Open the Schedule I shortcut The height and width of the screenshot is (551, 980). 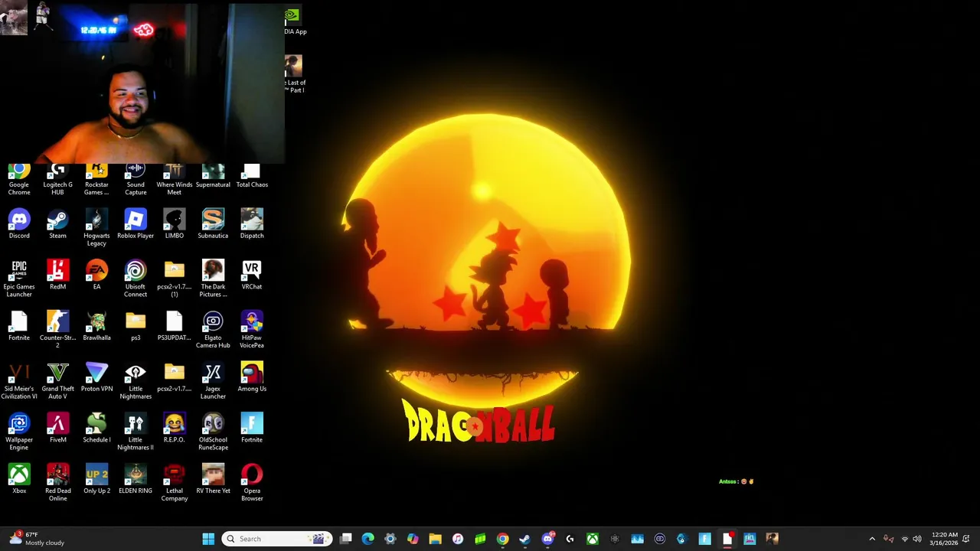tap(96, 429)
